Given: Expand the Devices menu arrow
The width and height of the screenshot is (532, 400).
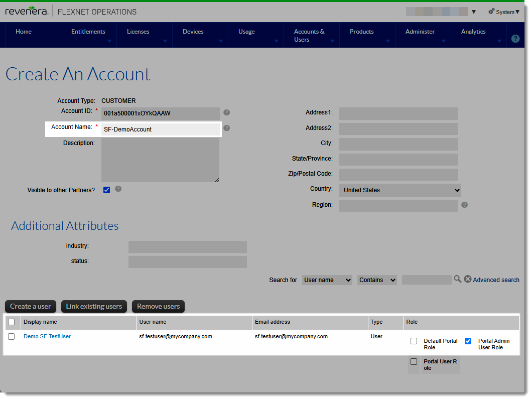Looking at the screenshot, I should click(x=220, y=41).
